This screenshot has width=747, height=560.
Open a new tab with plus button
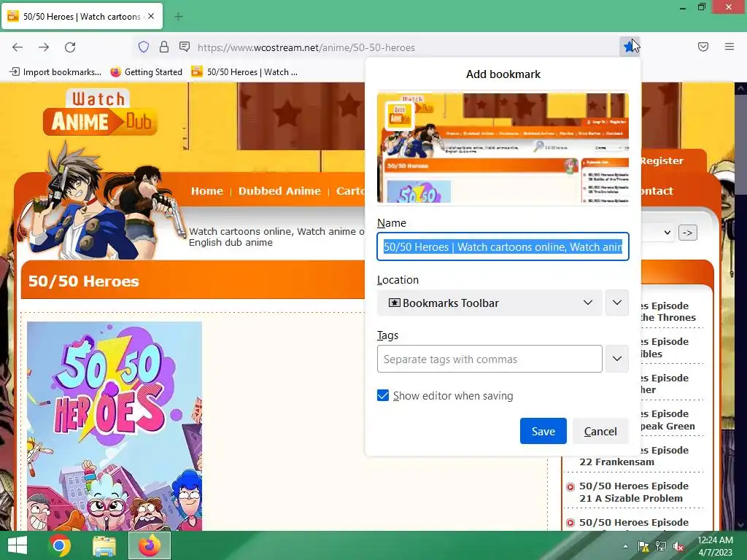(x=179, y=17)
